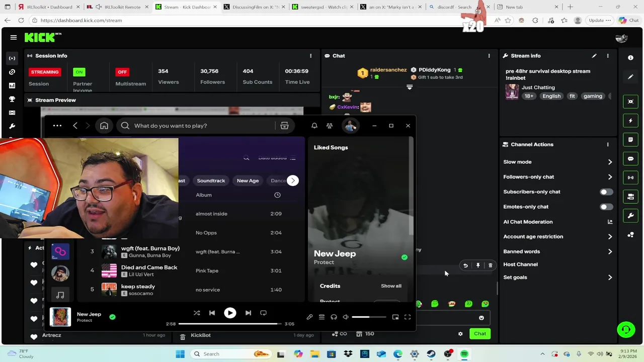Open AI Chat Moderation link
The image size is (644, 362).
click(610, 222)
